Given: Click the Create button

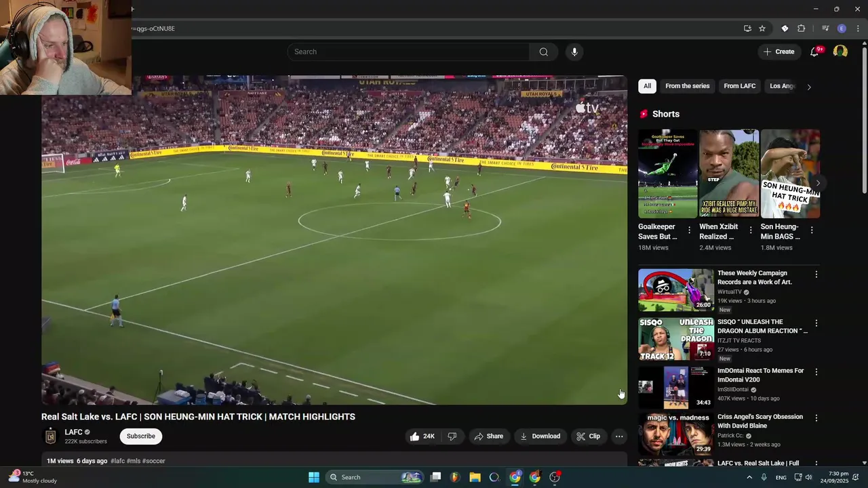Looking at the screenshot, I should (x=778, y=52).
